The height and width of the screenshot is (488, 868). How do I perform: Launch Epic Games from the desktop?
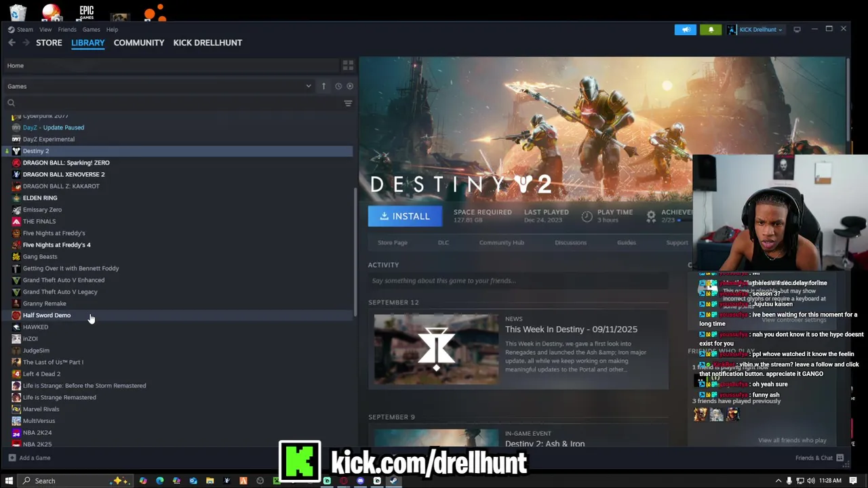click(x=86, y=12)
